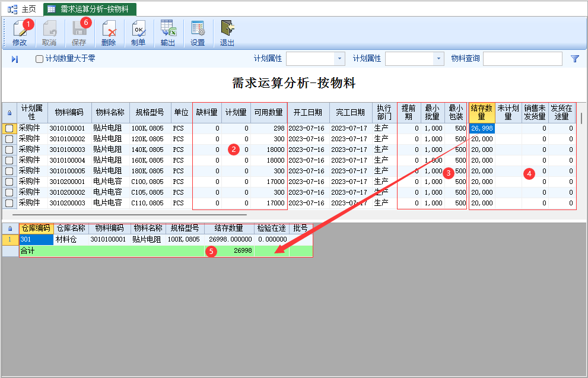The height and width of the screenshot is (378, 588).
Task: Open 设置 (settings) from the toolbar
Action: pos(198,33)
